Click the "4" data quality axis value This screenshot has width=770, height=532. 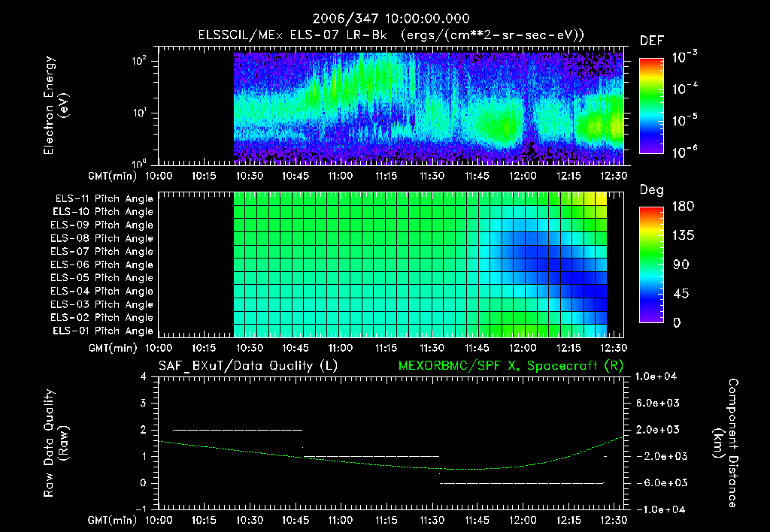[143, 376]
